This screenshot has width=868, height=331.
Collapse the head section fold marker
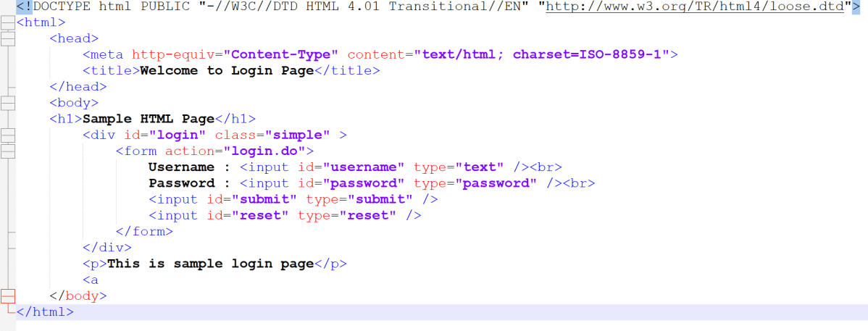8,39
